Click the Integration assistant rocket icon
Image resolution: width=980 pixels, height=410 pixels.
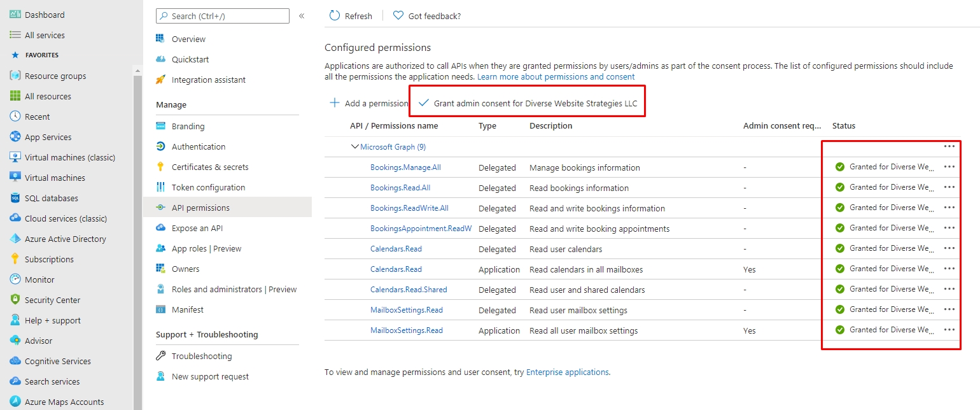click(160, 80)
